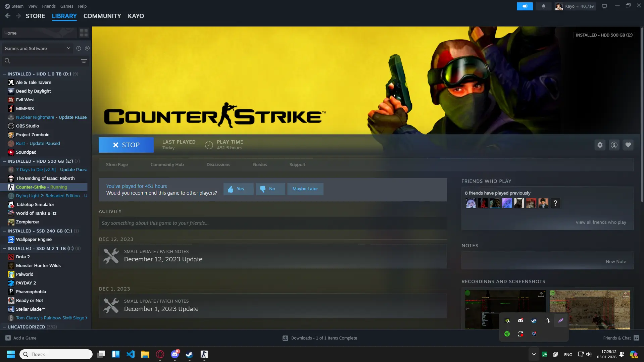Open the Downloads icon in Steam footer
Screen dimensions: 644x362
(x=285, y=338)
